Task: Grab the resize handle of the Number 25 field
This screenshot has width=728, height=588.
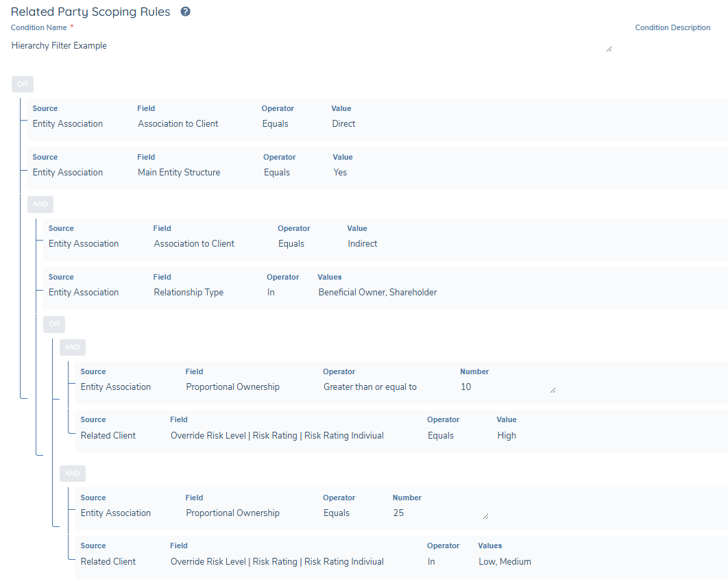Action: (x=485, y=516)
